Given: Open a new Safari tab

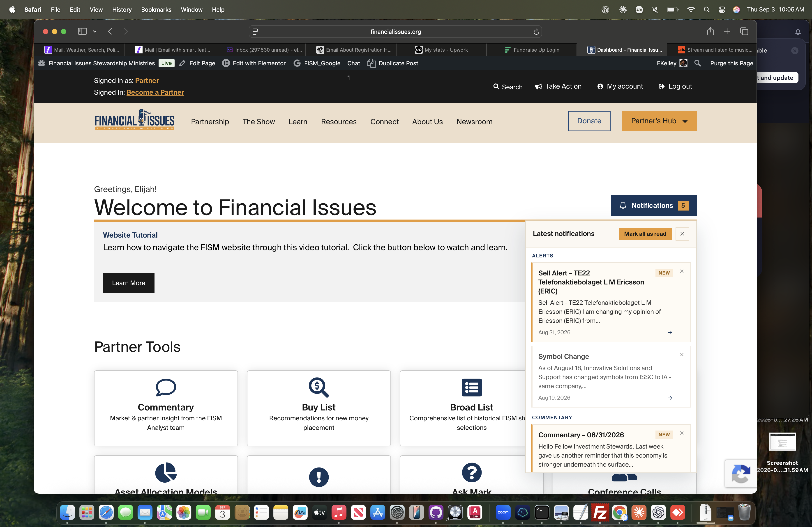Looking at the screenshot, I should pyautogui.click(x=727, y=31).
